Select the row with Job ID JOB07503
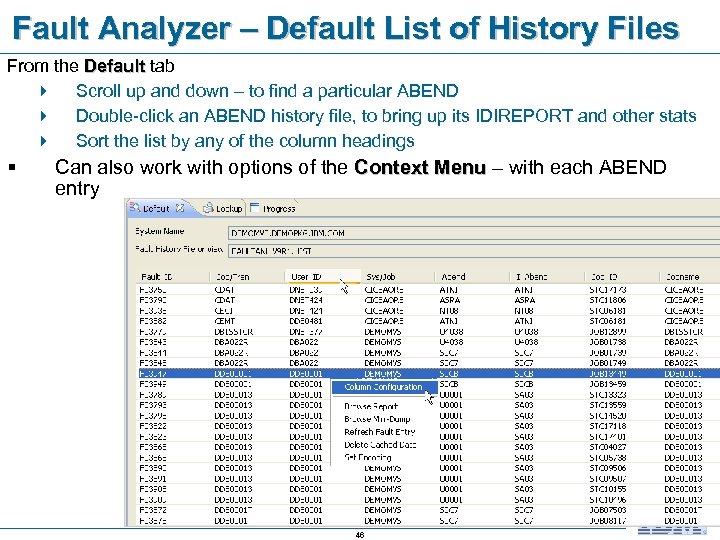This screenshot has width=720, height=540. [429, 510]
